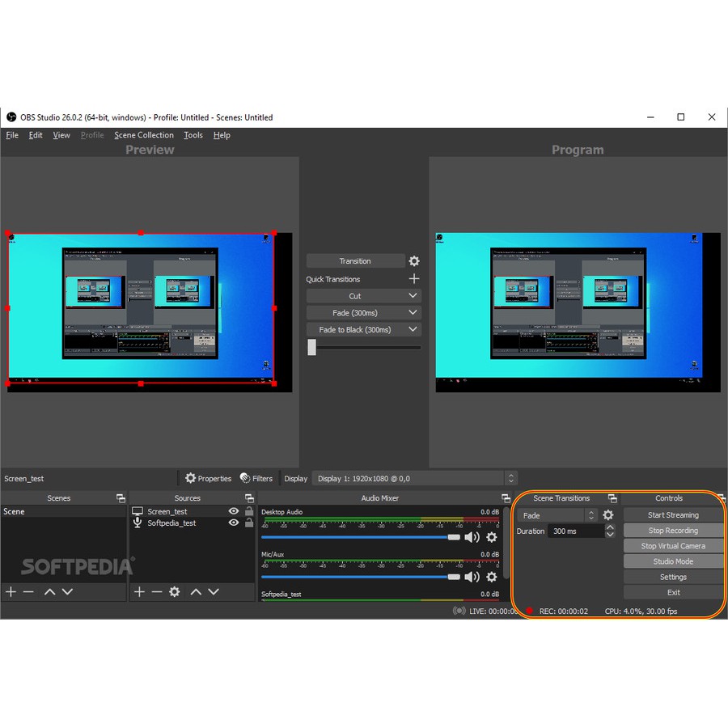Open transition properties gear icon
The image size is (728, 728).
click(x=414, y=260)
